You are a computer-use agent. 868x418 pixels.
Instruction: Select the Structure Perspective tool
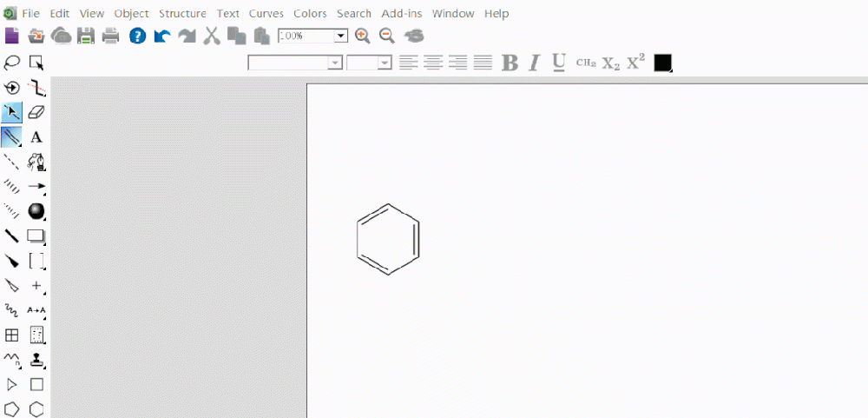point(11,88)
